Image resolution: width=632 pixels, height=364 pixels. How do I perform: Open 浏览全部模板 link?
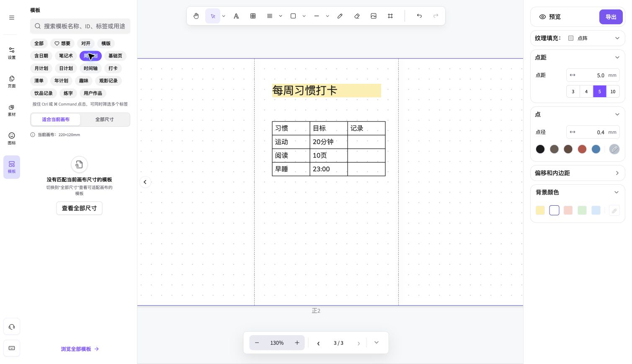tap(80, 349)
